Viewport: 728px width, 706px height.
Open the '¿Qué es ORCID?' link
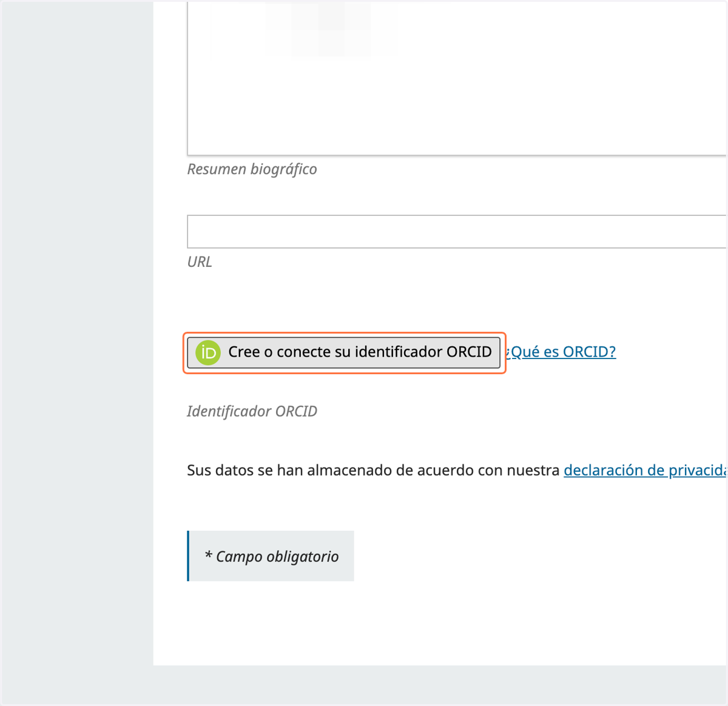pyautogui.click(x=561, y=352)
